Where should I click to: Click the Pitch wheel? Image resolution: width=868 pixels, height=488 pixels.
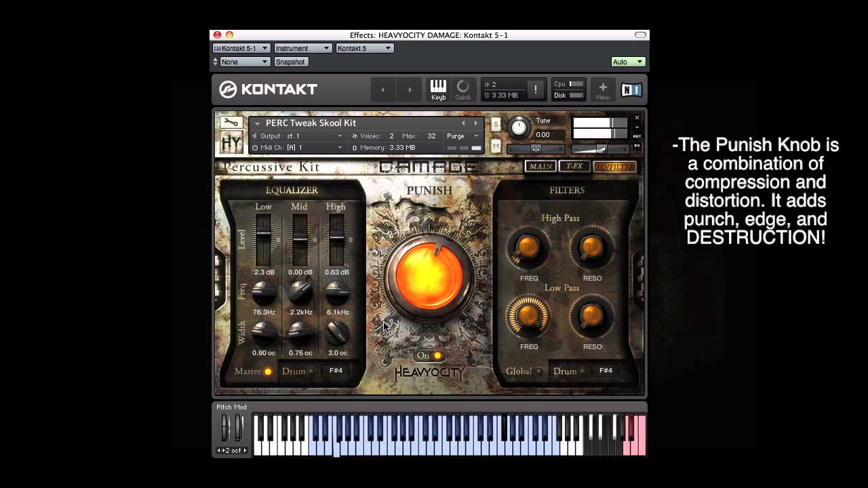(x=225, y=428)
